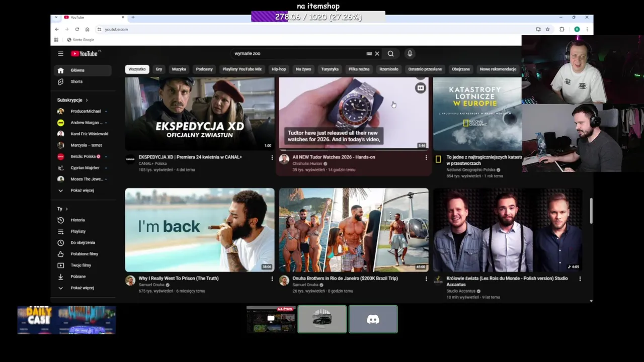Click the browser home icon
Image resolution: width=644 pixels, height=362 pixels.
pyautogui.click(x=87, y=29)
